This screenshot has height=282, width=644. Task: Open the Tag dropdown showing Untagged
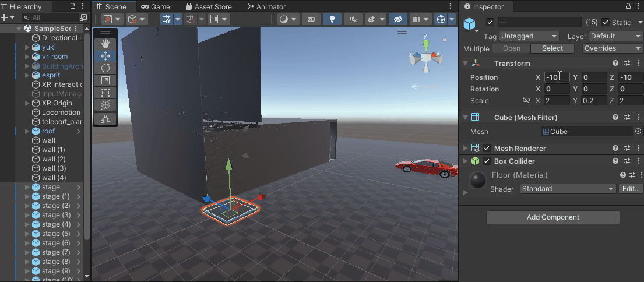click(529, 36)
